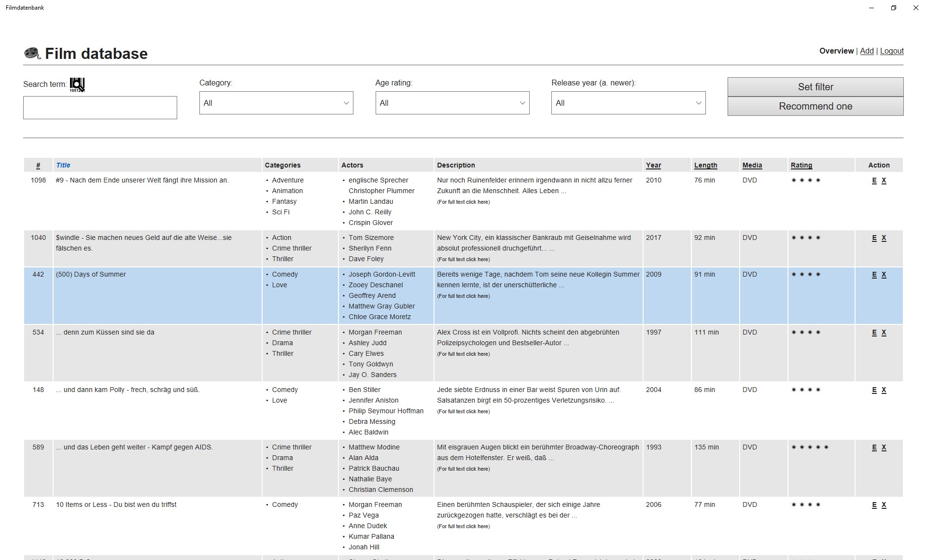Edit the (500) Days of Summer entry
This screenshot has width=927, height=560.
point(874,275)
